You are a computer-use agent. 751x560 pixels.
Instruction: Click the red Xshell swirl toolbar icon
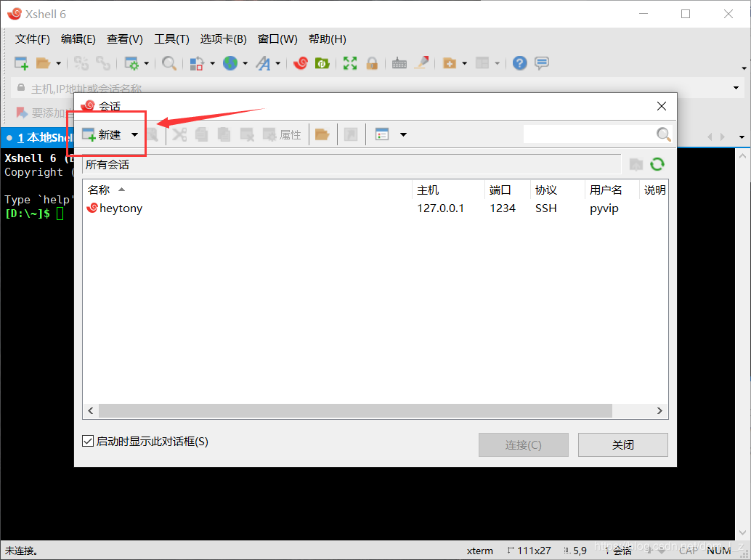pos(300,63)
